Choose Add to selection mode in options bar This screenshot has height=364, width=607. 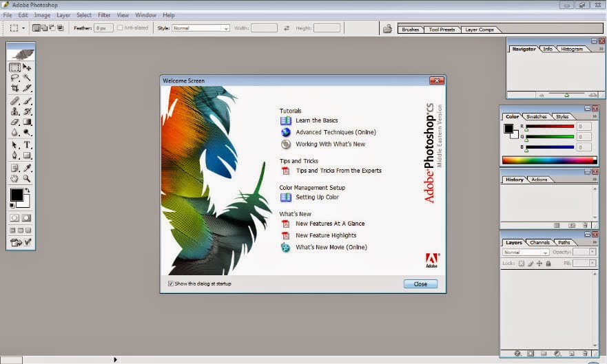coord(44,28)
